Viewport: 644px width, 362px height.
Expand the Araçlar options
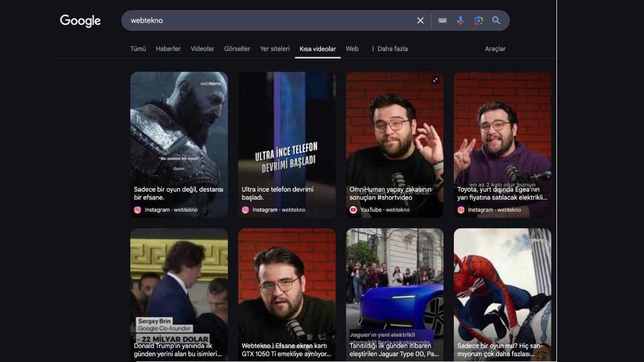pos(493,48)
